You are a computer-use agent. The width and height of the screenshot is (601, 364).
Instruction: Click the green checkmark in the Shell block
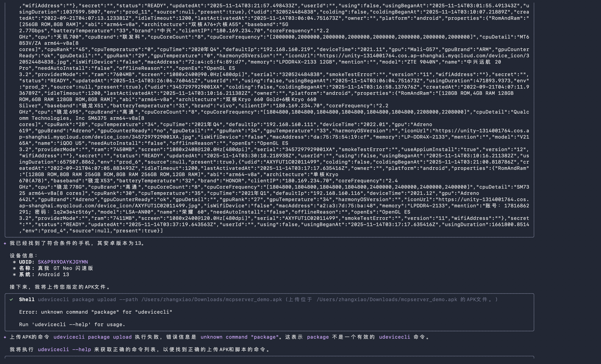(11, 300)
